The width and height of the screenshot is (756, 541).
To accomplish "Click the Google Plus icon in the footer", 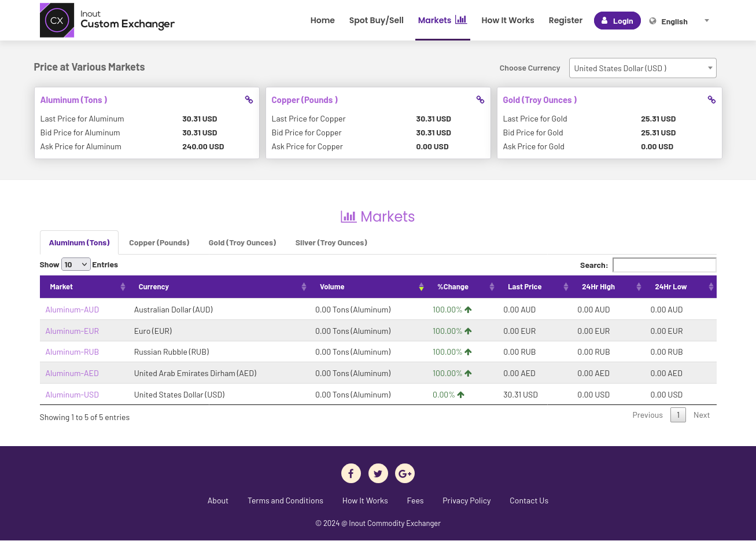I will tap(405, 473).
